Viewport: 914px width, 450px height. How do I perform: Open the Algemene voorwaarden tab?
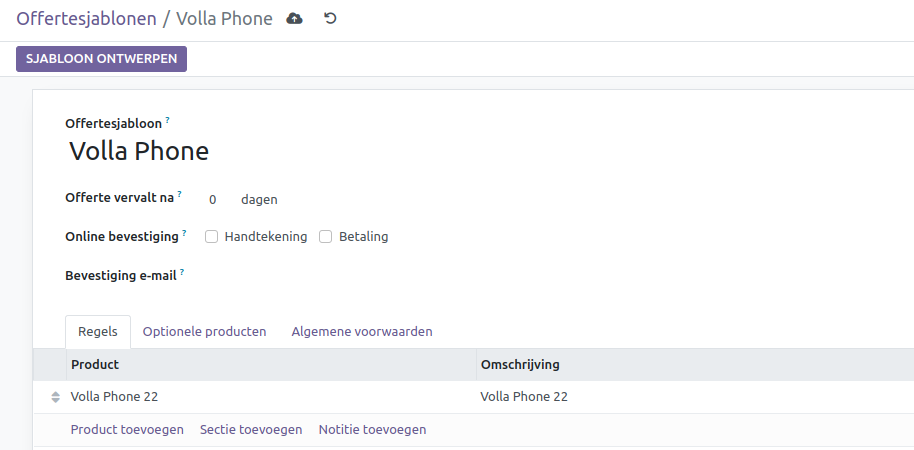pos(362,331)
